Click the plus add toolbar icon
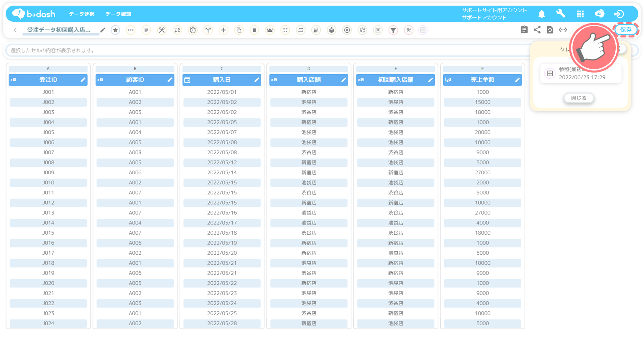The image size is (644, 362). click(x=224, y=30)
